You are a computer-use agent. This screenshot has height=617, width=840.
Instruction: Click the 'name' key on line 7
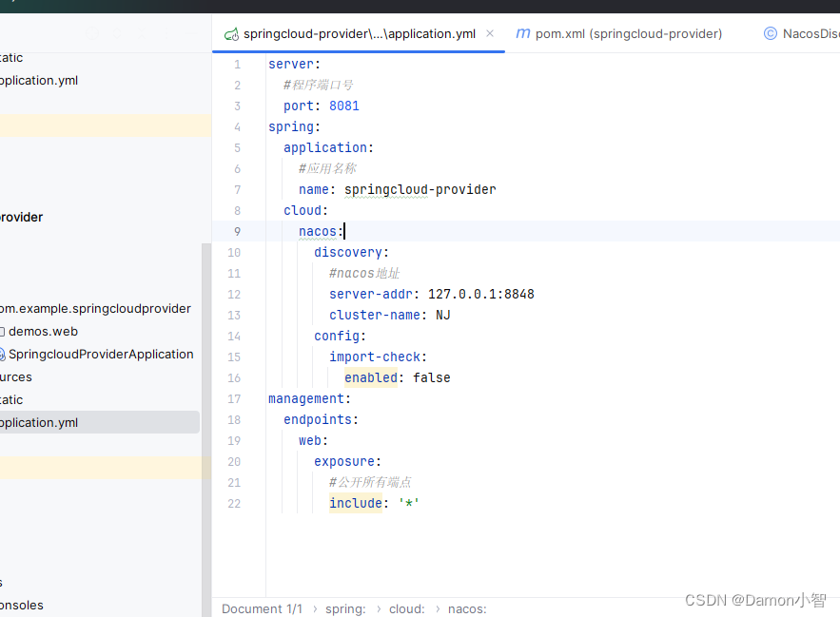coord(313,189)
